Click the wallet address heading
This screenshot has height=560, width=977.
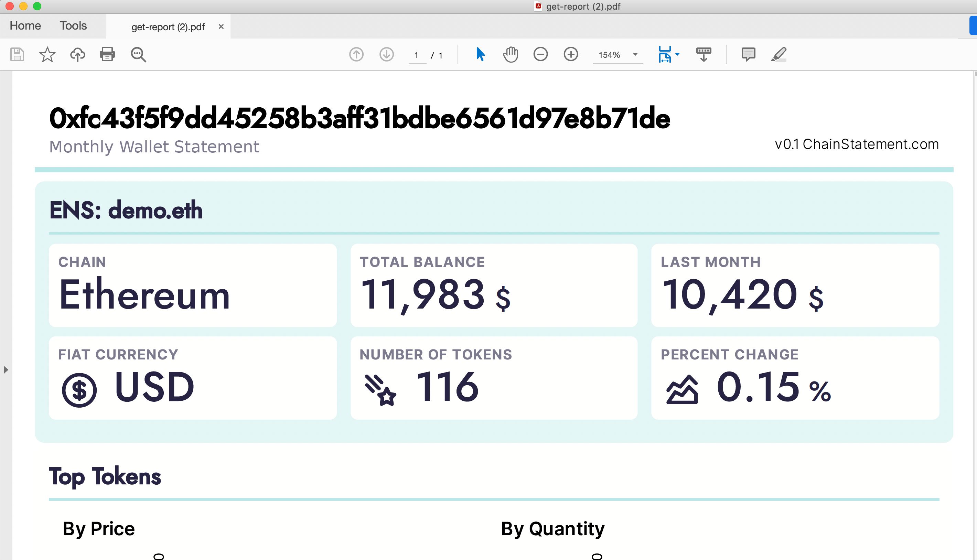click(359, 118)
